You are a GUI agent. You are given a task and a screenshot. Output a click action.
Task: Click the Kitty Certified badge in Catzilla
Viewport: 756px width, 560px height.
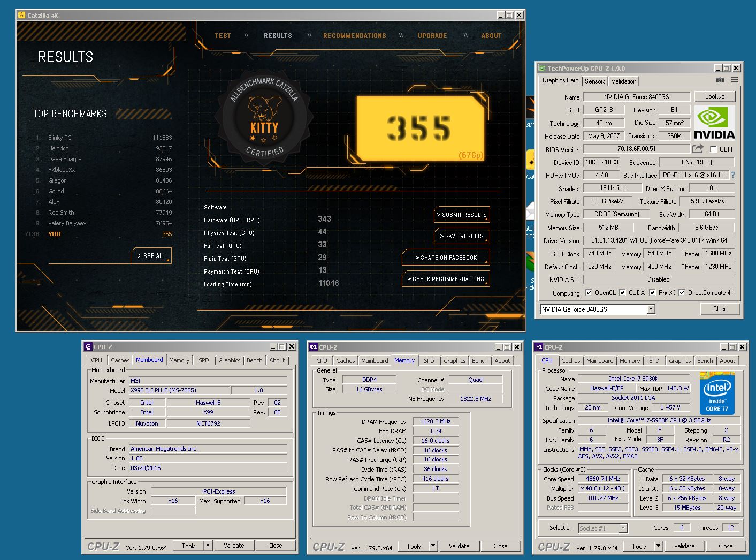pyautogui.click(x=264, y=118)
